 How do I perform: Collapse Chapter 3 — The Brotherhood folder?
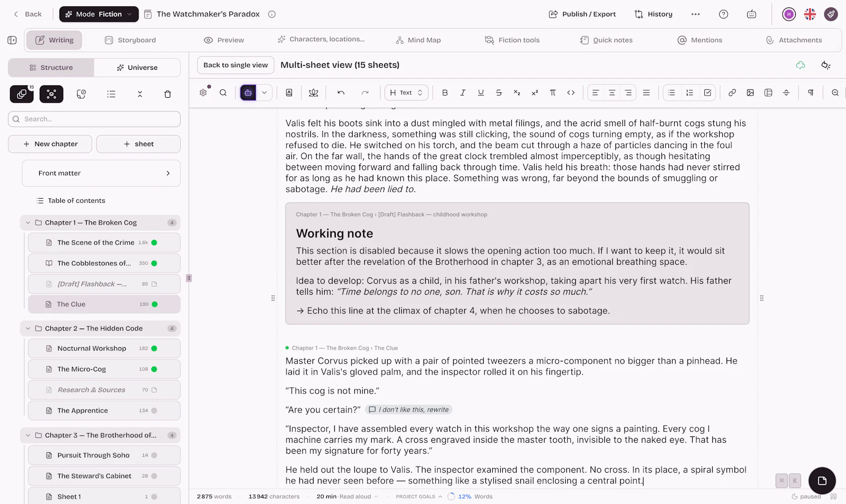click(28, 435)
